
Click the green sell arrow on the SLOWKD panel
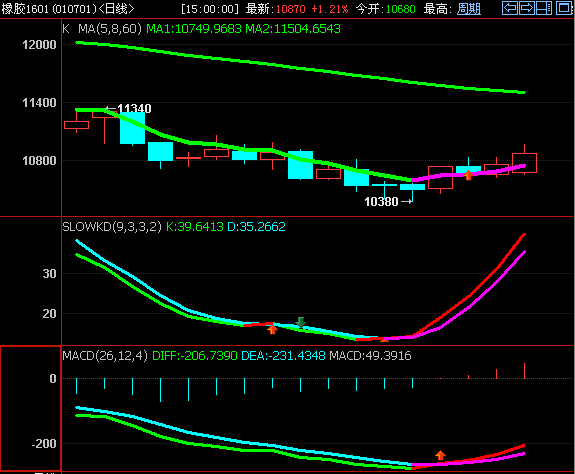coord(301,322)
